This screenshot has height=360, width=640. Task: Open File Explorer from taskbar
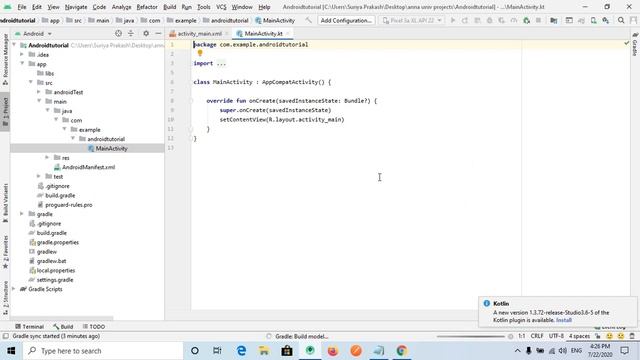264,351
